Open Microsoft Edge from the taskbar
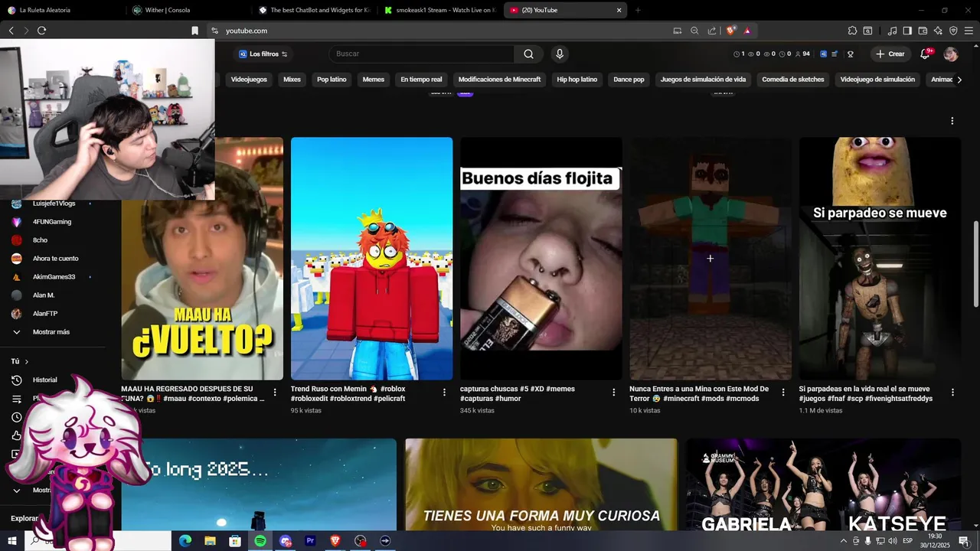 185,541
